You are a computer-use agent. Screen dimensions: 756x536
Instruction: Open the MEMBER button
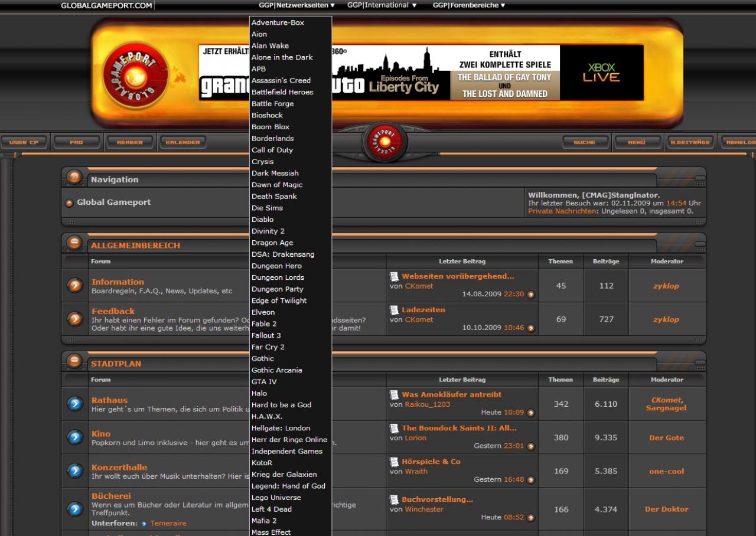[129, 142]
